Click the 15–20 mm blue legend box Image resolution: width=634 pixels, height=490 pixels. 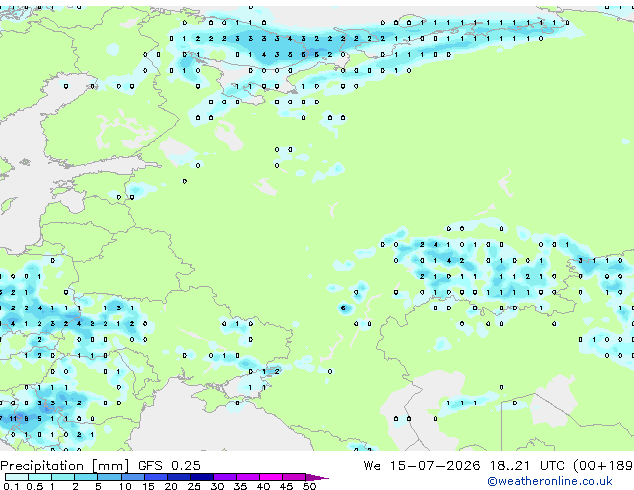pos(156,477)
